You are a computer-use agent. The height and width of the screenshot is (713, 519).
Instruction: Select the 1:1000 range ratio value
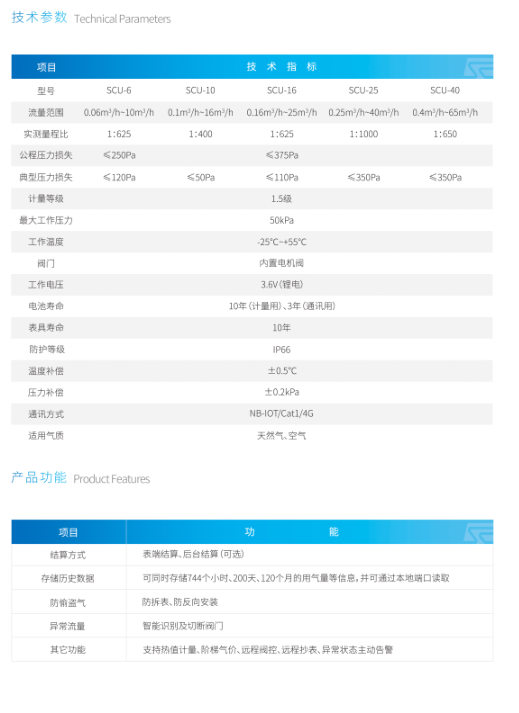coord(363,134)
